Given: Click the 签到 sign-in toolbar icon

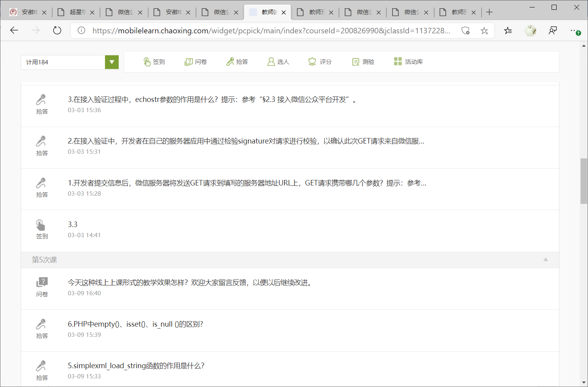Looking at the screenshot, I should (x=154, y=62).
